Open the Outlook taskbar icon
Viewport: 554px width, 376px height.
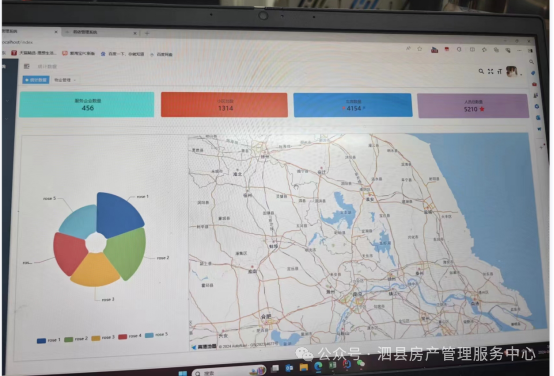[289, 368]
